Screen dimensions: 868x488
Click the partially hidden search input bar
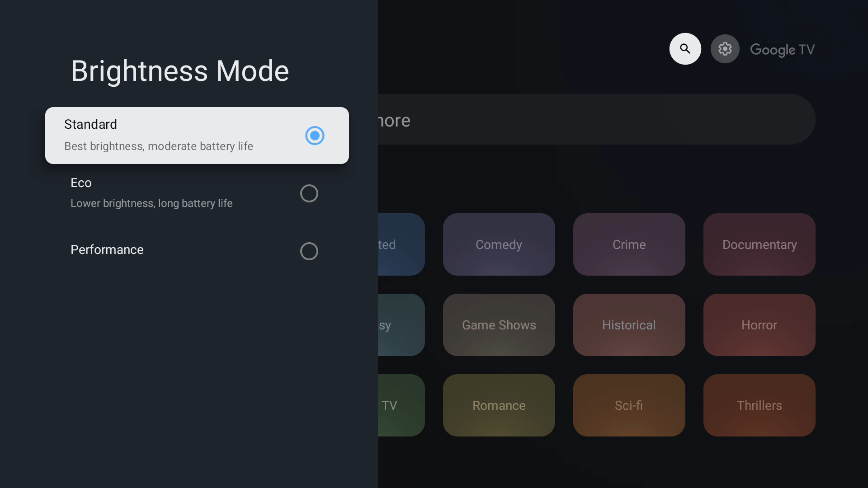tap(588, 120)
